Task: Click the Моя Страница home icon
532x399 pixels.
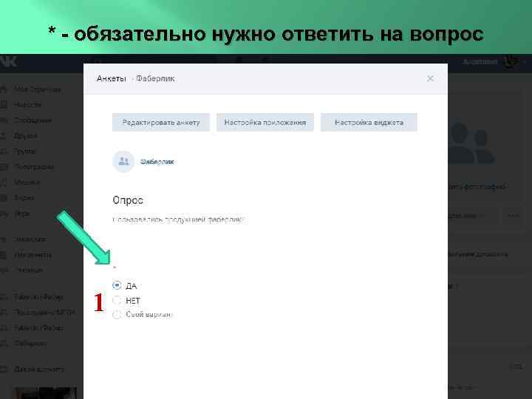Action: coord(4,89)
